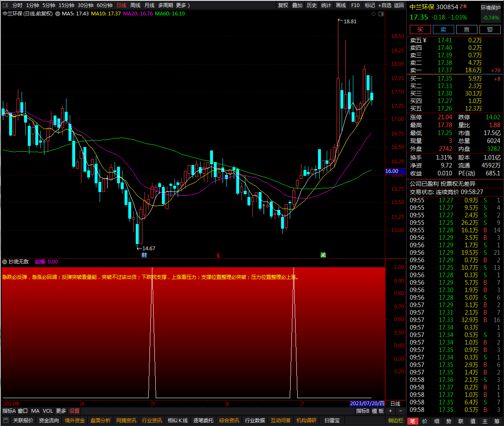The width and height of the screenshot is (504, 426).
Task: Open 多周期 multi-period view
Action: click(x=166, y=5)
